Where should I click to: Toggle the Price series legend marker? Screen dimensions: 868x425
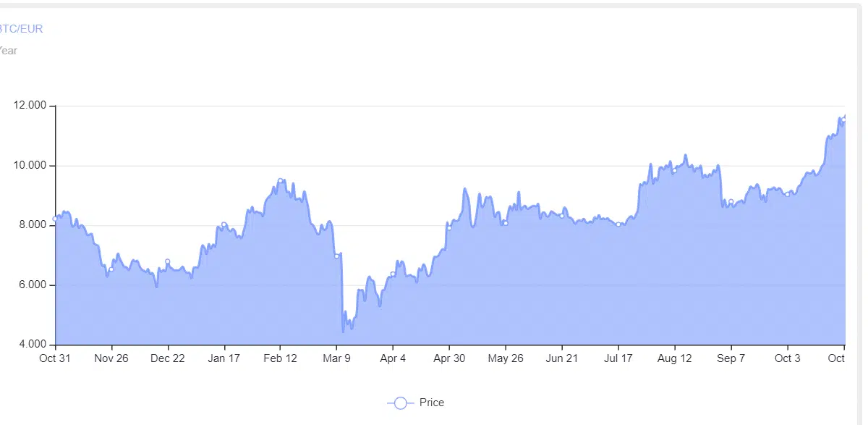(401, 403)
